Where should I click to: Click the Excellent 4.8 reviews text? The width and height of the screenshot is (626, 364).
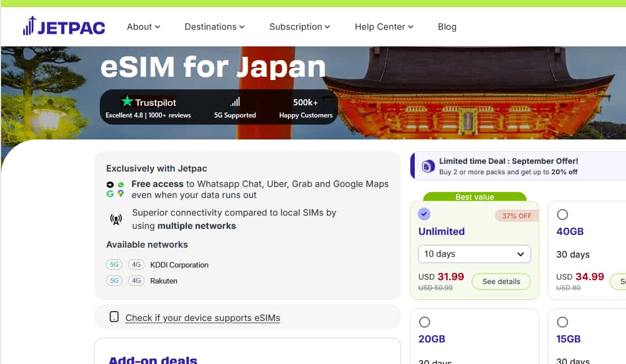148,115
